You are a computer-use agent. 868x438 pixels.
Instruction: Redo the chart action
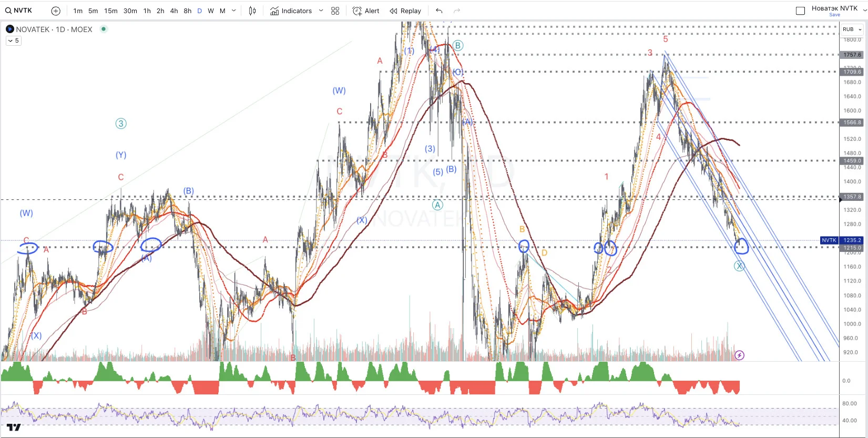(457, 11)
